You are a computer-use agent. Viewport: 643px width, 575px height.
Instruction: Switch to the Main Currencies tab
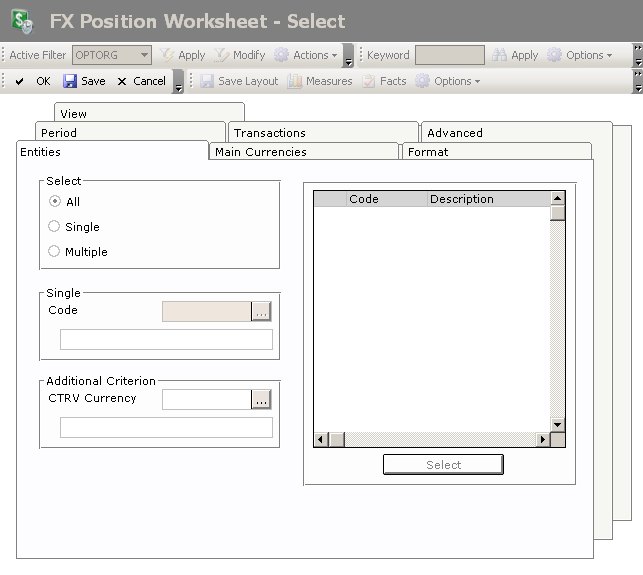261,152
